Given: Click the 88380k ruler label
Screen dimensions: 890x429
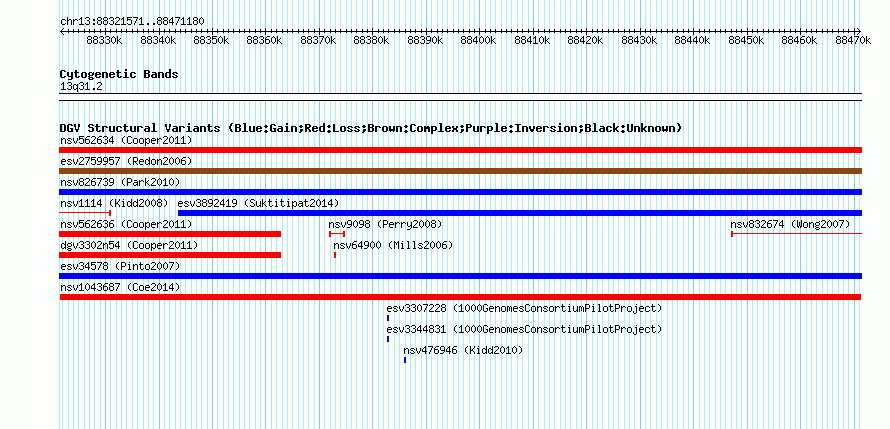Looking at the screenshot, I should [x=371, y=41].
